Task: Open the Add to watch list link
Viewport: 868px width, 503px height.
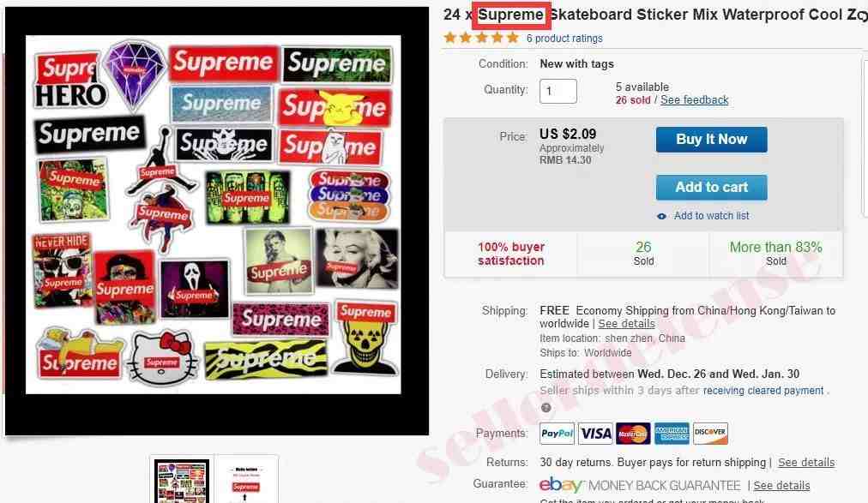Action: [711, 216]
